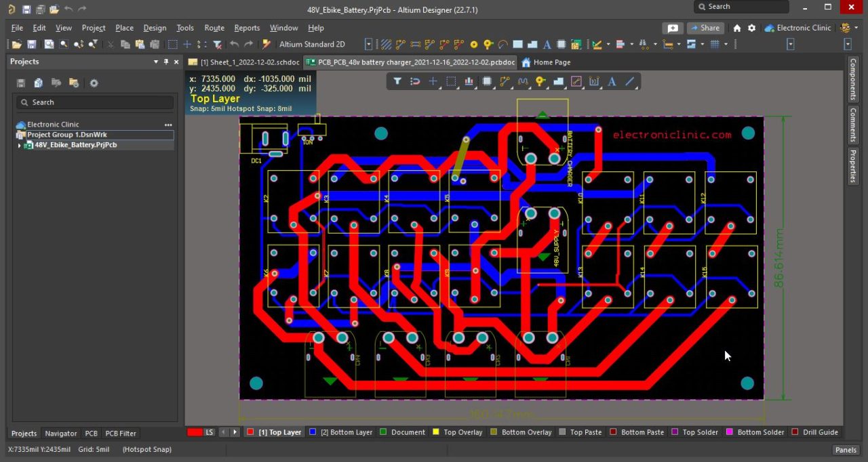Click the Panels button in the status bar
The image size is (868, 462).
point(846,450)
